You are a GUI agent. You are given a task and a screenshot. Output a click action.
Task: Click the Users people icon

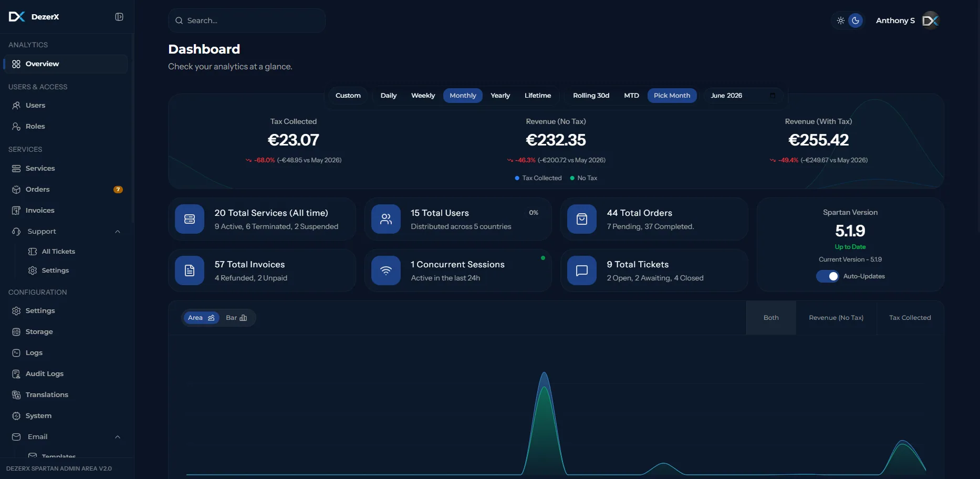point(16,106)
